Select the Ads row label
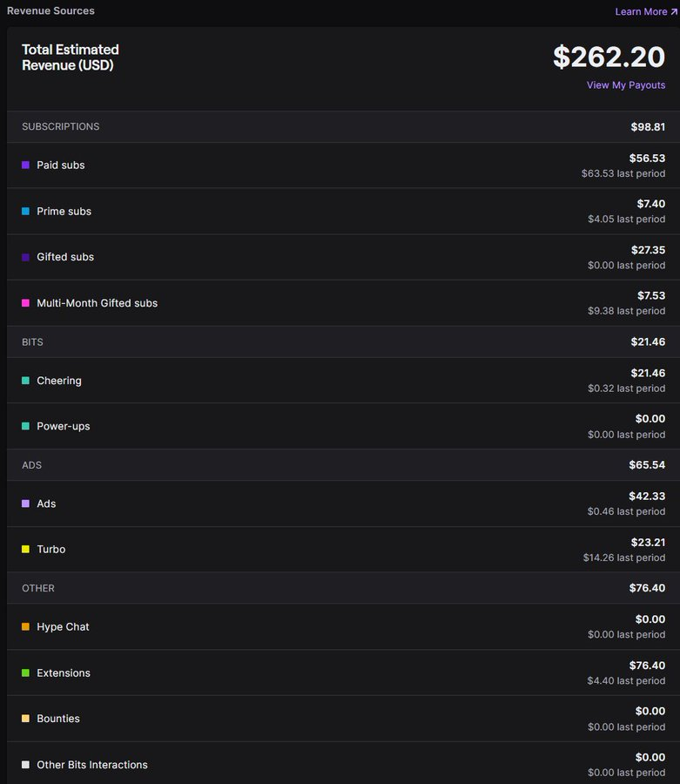The height and width of the screenshot is (784, 680). click(x=46, y=504)
